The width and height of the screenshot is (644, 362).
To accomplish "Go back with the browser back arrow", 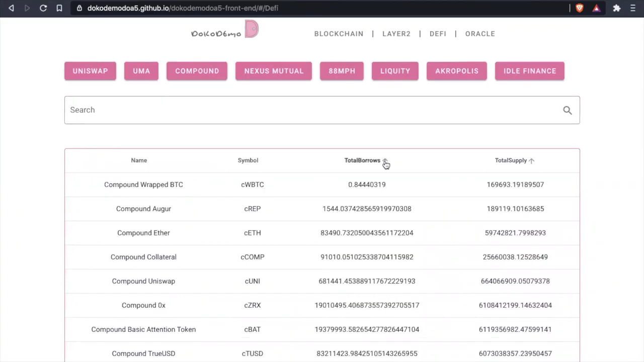I will [11, 8].
